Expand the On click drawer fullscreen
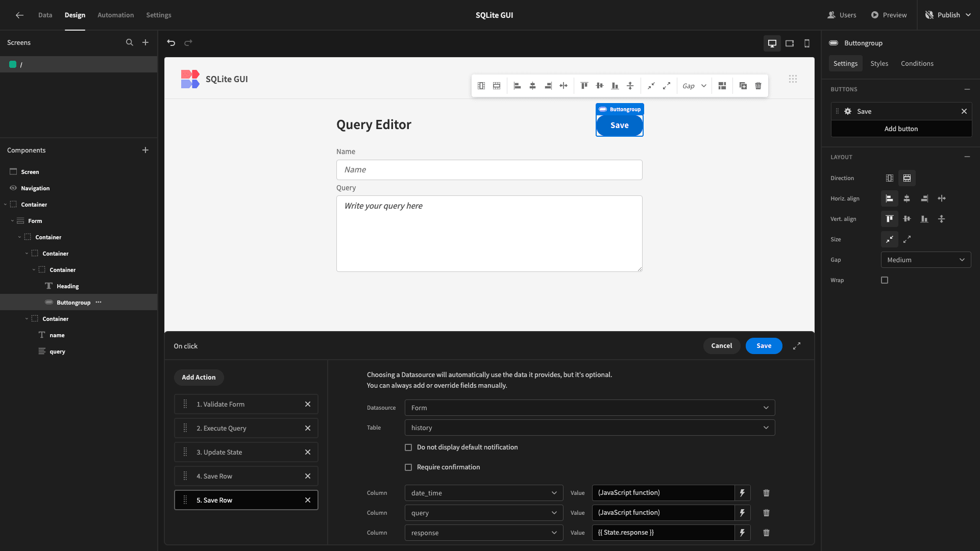This screenshot has width=980, height=551. coord(797,346)
